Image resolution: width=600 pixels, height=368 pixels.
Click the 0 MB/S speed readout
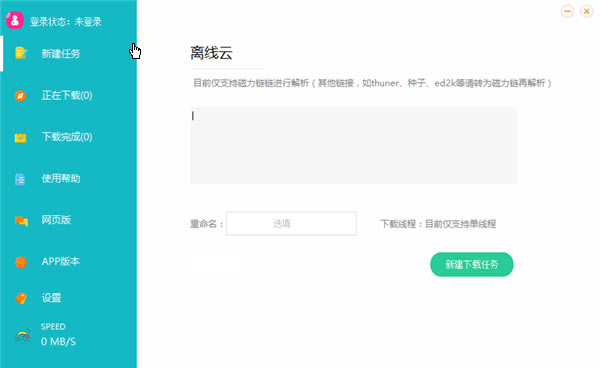pos(58,341)
